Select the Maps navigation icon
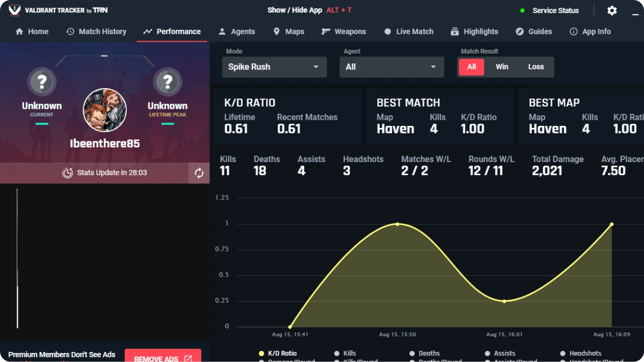Screen dimensions: 644x362 [x=275, y=31]
